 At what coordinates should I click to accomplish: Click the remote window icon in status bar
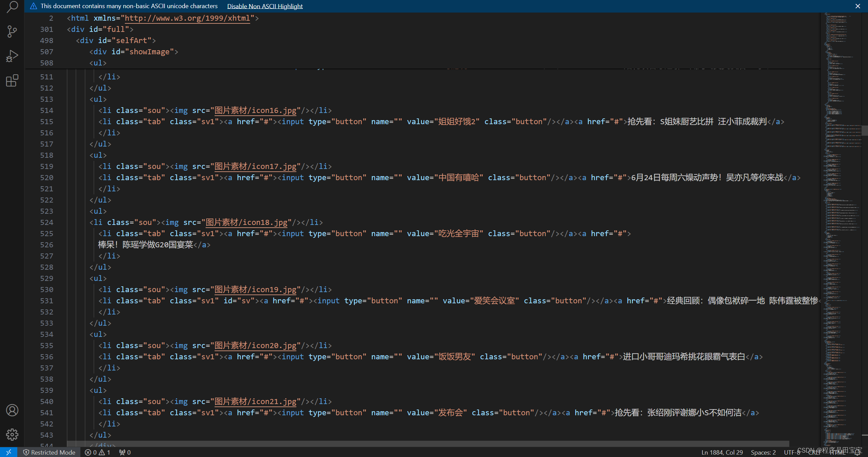[8, 452]
